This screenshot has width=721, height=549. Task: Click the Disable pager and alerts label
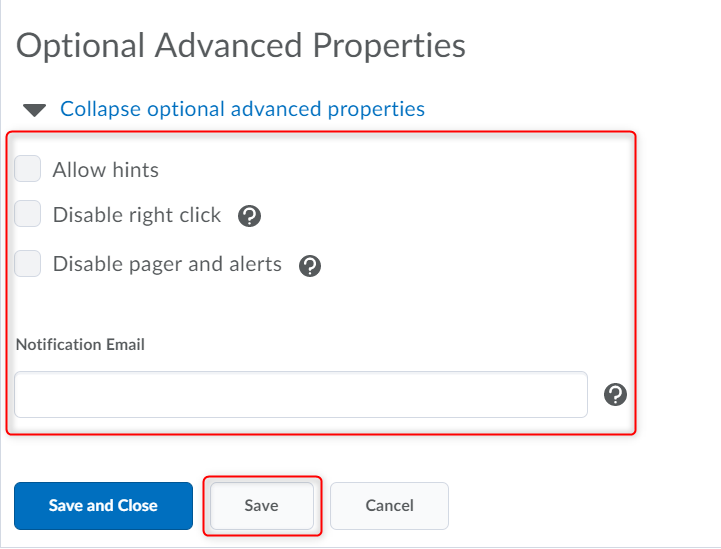tap(167, 265)
